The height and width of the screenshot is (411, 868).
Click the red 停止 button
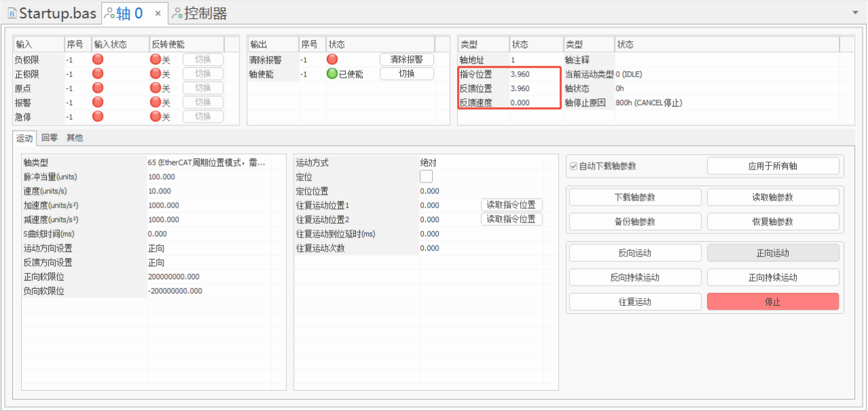[772, 302]
